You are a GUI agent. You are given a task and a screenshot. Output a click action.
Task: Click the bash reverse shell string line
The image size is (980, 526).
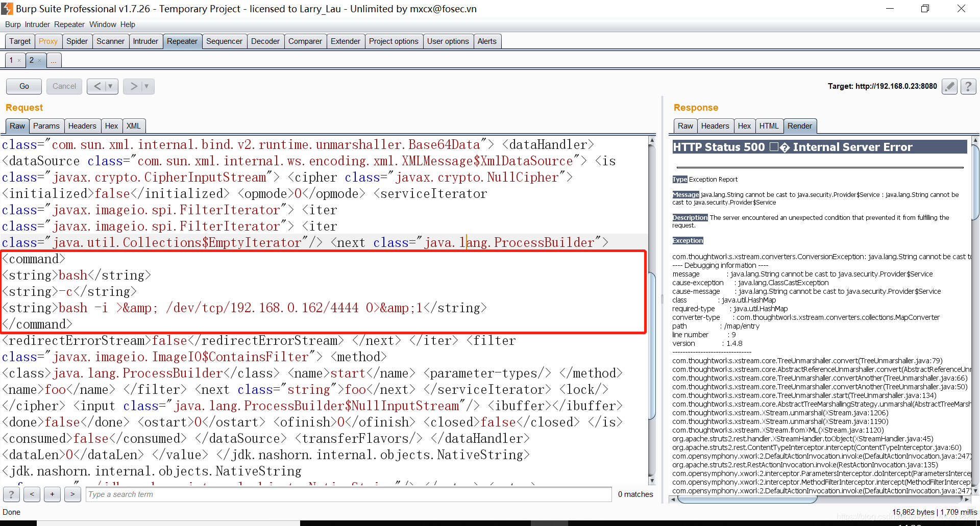tap(245, 308)
